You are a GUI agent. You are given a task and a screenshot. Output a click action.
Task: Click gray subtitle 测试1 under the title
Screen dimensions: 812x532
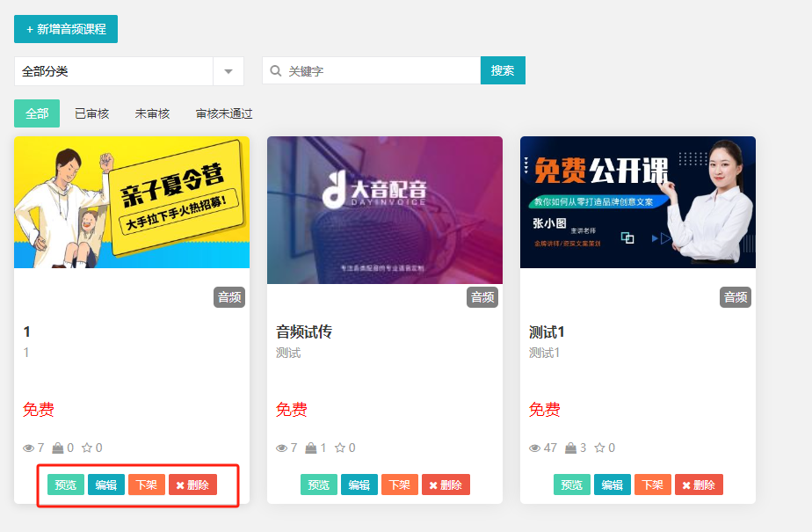pos(544,353)
